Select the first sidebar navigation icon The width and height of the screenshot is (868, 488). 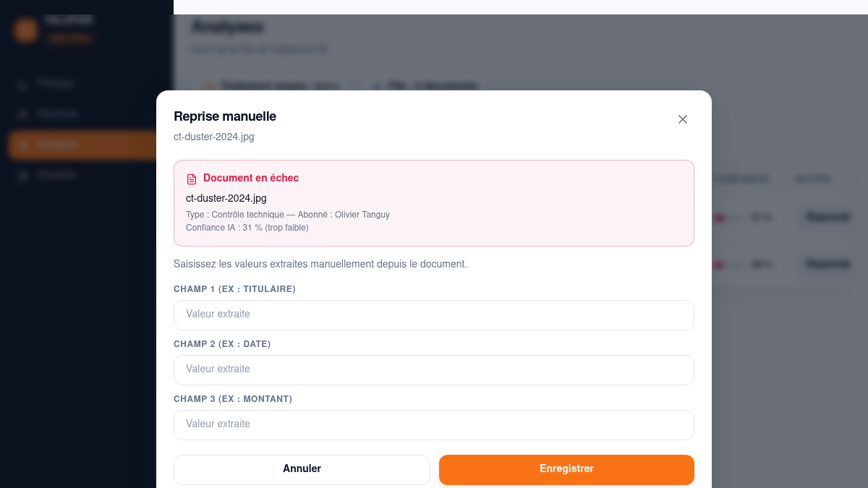tap(23, 84)
